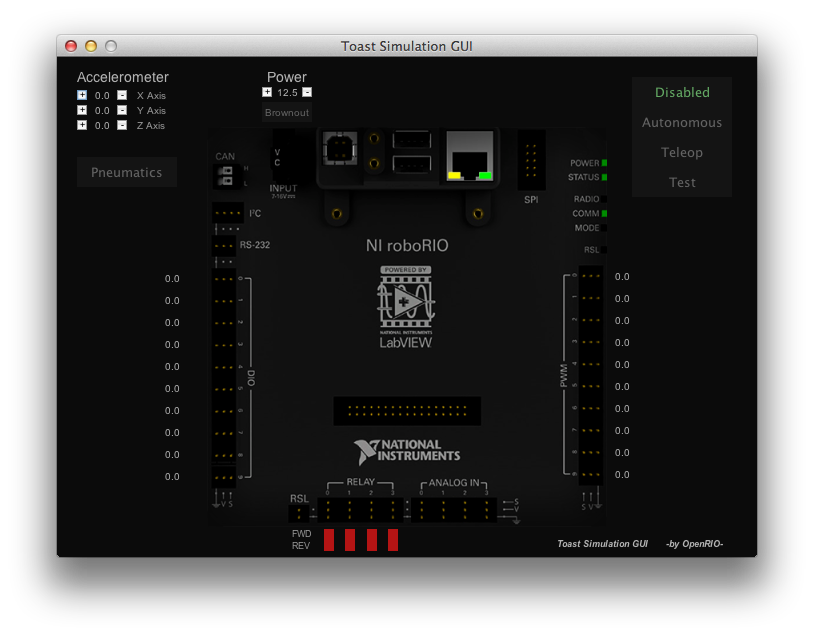Click the upper USB-A host port
The image size is (814, 636).
412,140
